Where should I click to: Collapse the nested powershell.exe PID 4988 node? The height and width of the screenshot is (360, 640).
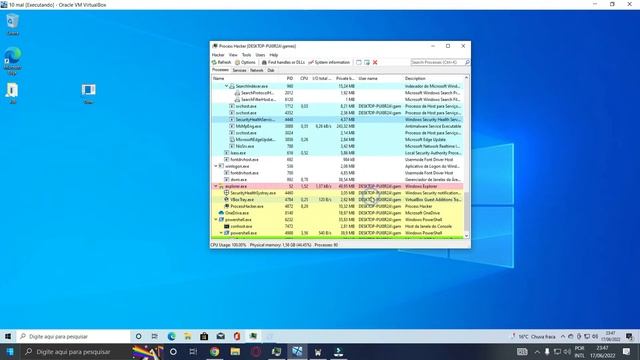click(x=221, y=233)
